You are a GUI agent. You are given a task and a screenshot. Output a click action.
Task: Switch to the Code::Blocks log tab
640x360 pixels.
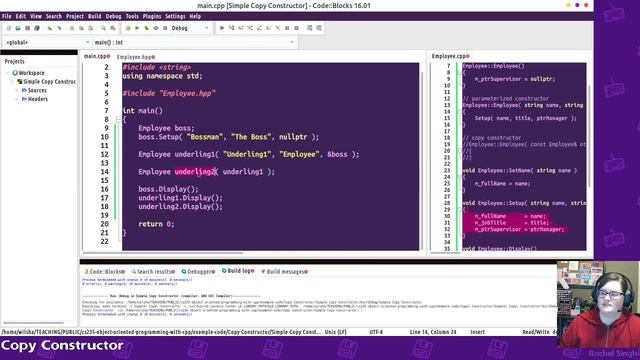pyautogui.click(x=104, y=271)
